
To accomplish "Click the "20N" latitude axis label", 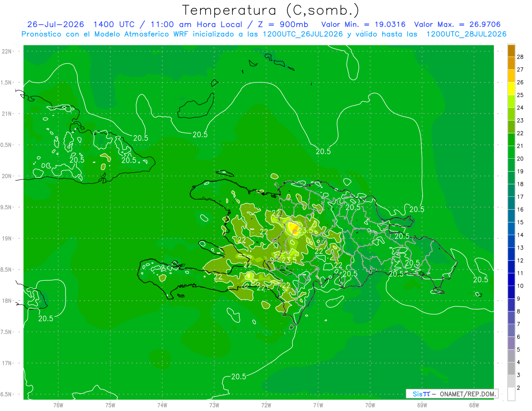I will click(7, 176).
